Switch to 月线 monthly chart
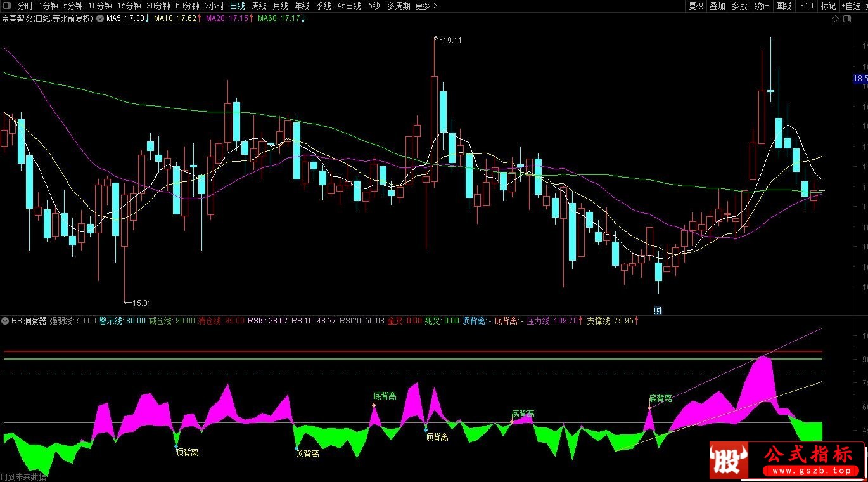The image size is (868, 482). [280, 6]
